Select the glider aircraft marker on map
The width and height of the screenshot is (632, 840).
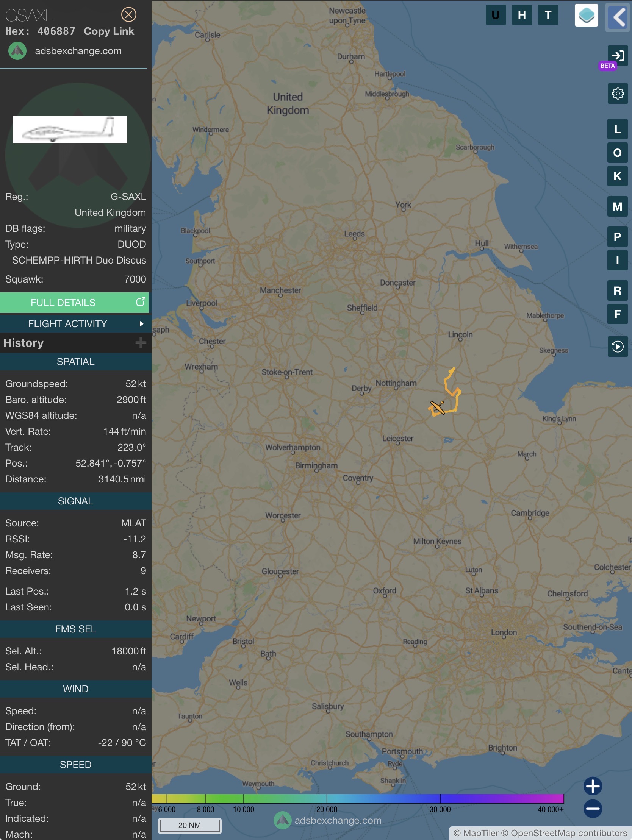(x=437, y=407)
